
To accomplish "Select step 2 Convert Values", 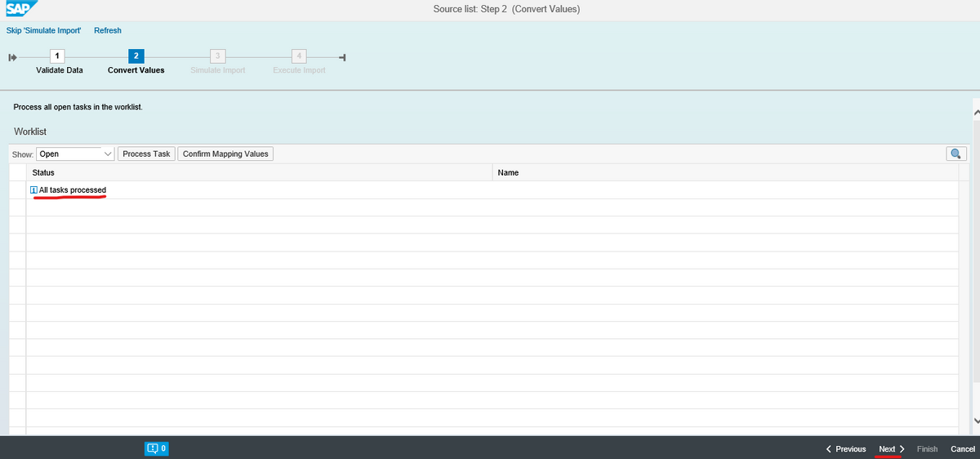I will (x=136, y=56).
